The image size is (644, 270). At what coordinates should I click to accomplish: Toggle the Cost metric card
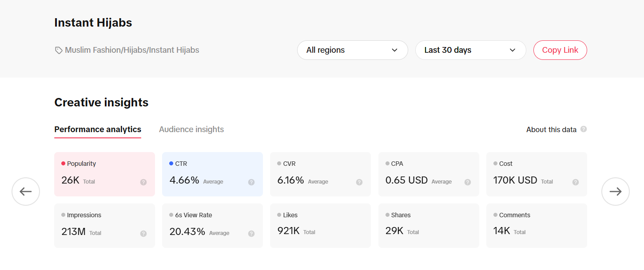click(537, 174)
